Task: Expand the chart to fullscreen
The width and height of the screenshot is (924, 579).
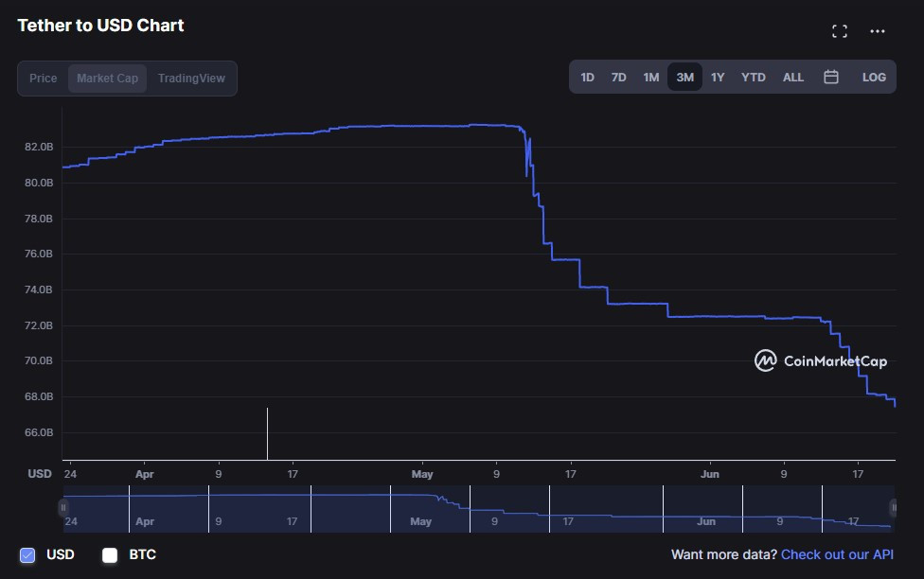Action: tap(839, 30)
